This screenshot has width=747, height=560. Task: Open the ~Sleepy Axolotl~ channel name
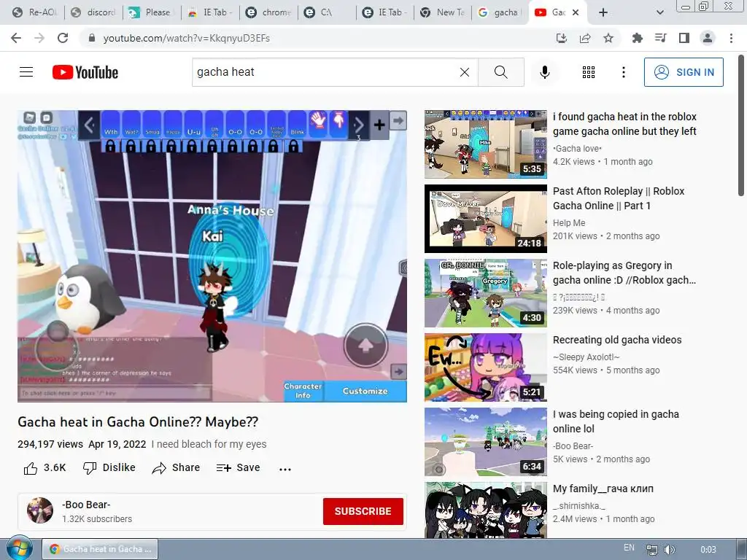click(x=586, y=357)
